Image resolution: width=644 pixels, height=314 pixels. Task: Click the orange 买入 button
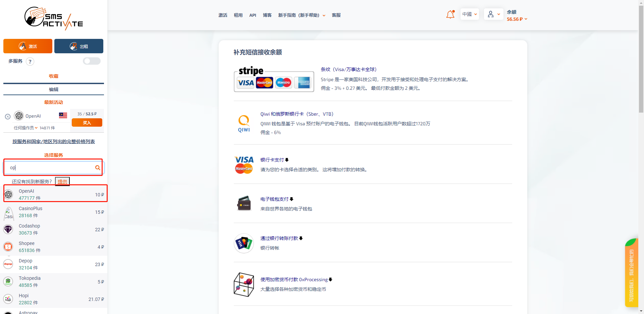87,123
